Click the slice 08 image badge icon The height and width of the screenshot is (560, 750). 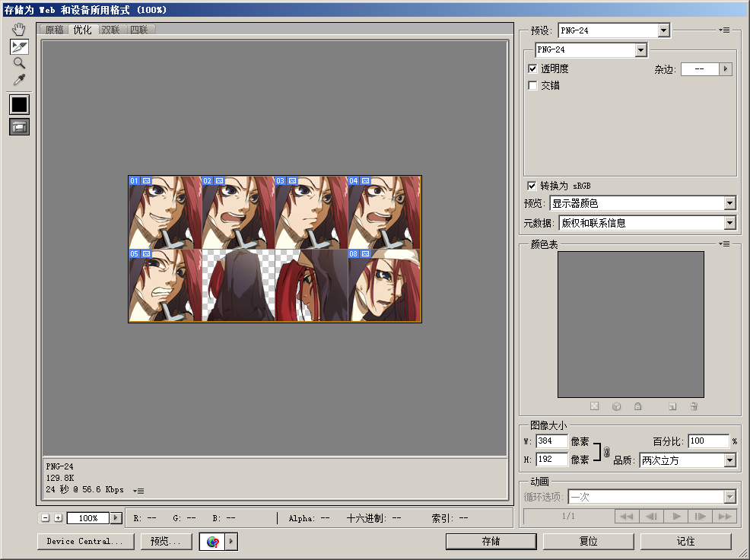tap(365, 253)
